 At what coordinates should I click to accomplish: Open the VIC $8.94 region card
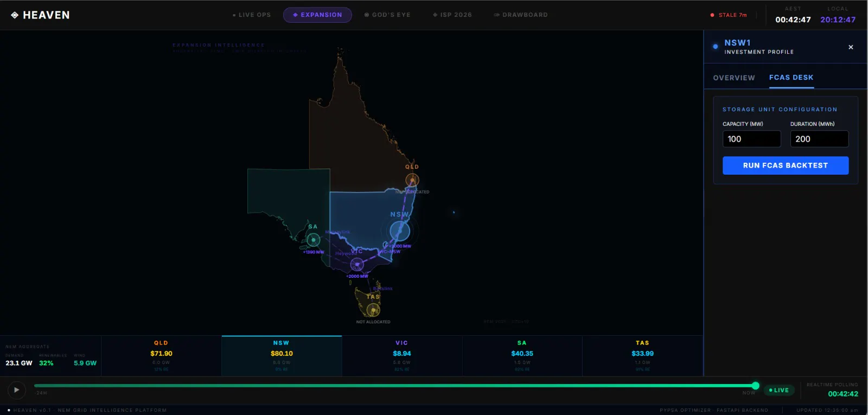(x=402, y=356)
